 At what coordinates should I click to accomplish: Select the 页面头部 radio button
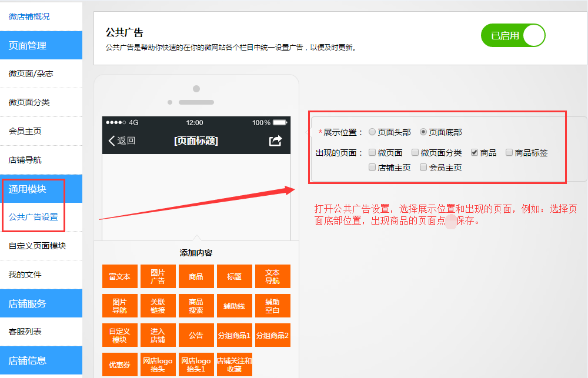pos(372,132)
